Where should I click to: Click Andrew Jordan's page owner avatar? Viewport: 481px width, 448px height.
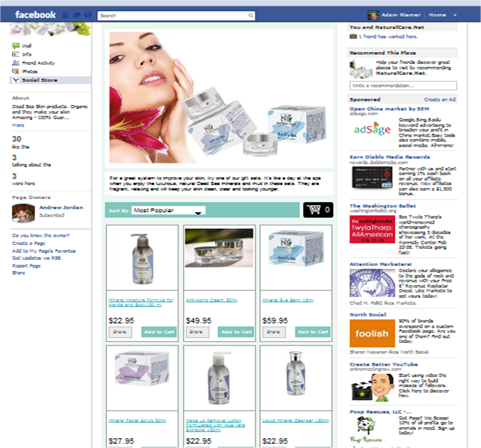point(23,213)
